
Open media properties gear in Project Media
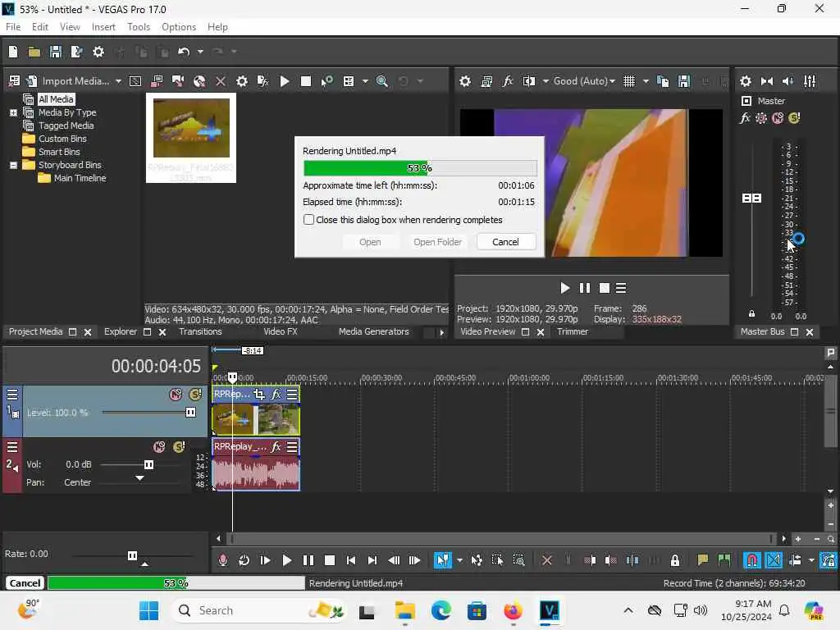pyautogui.click(x=242, y=81)
